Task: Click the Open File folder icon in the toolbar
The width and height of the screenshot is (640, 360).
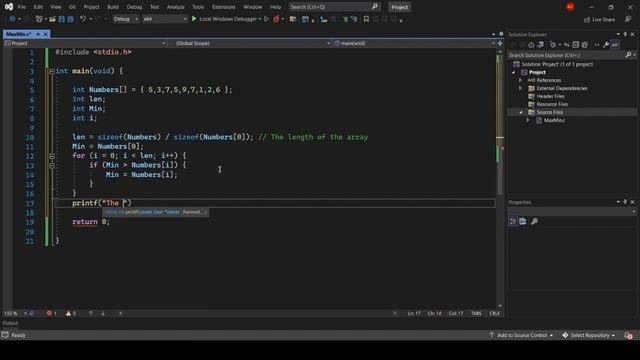Action: click(x=52, y=19)
